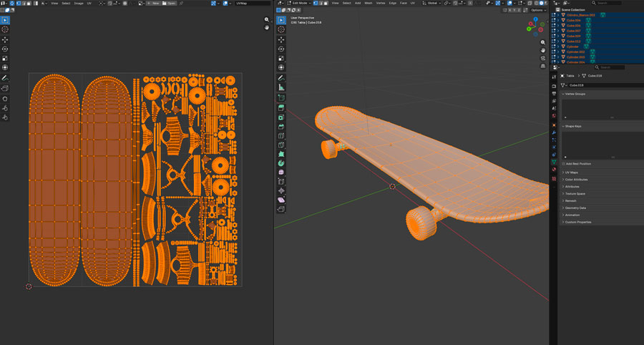Pick the Grab sculpt tool in UV editor
Image resolution: width=644 pixels, height=345 pixels.
[x=5, y=99]
